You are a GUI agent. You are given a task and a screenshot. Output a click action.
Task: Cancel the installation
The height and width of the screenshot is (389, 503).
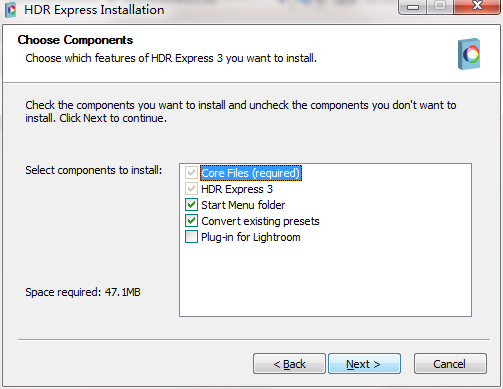pos(450,364)
